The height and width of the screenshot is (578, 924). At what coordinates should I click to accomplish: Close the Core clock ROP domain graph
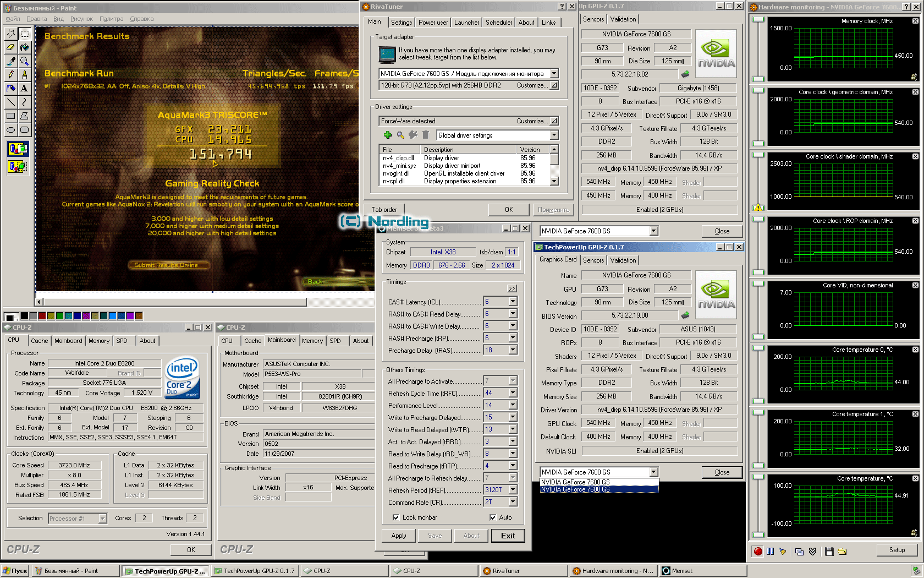tap(915, 221)
